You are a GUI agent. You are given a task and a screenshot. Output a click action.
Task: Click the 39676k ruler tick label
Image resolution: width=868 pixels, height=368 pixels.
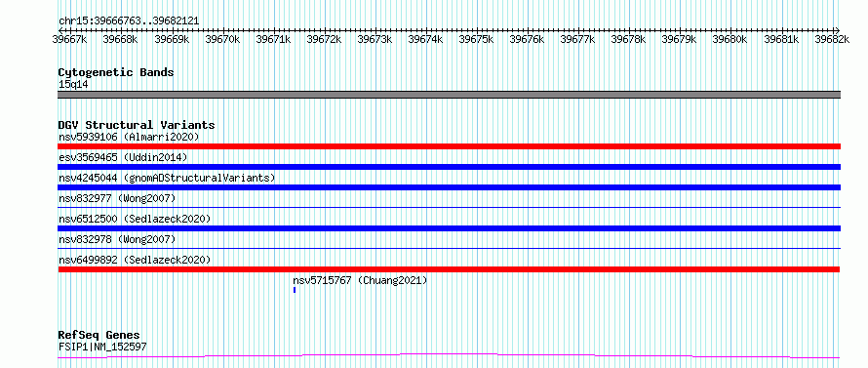(527, 39)
